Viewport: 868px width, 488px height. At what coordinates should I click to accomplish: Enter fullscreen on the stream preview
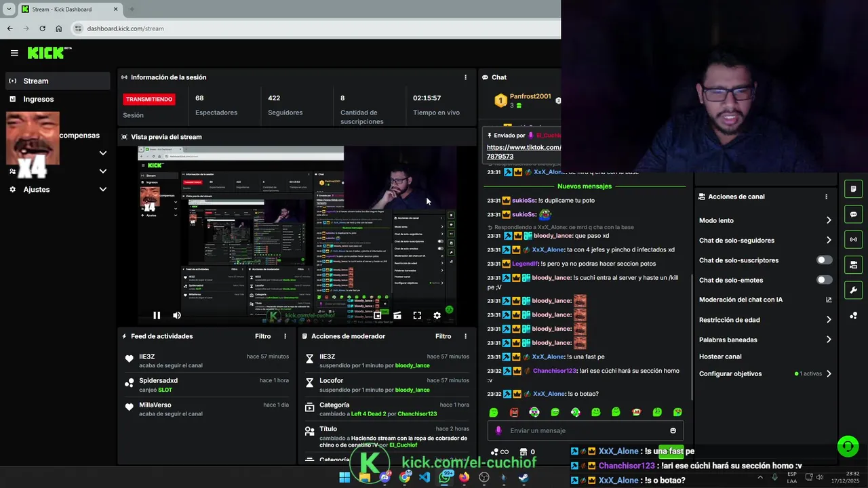(417, 315)
